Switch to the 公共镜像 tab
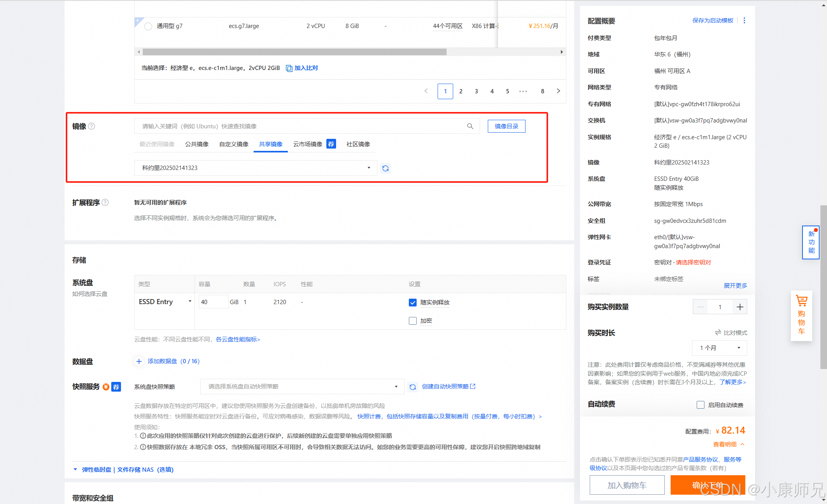Image resolution: width=827 pixels, height=504 pixels. (197, 144)
